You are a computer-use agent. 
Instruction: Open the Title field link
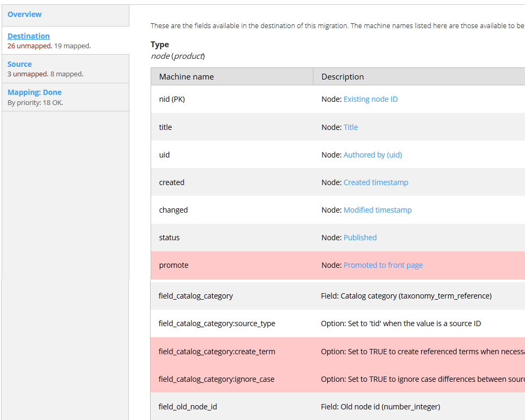(351, 127)
